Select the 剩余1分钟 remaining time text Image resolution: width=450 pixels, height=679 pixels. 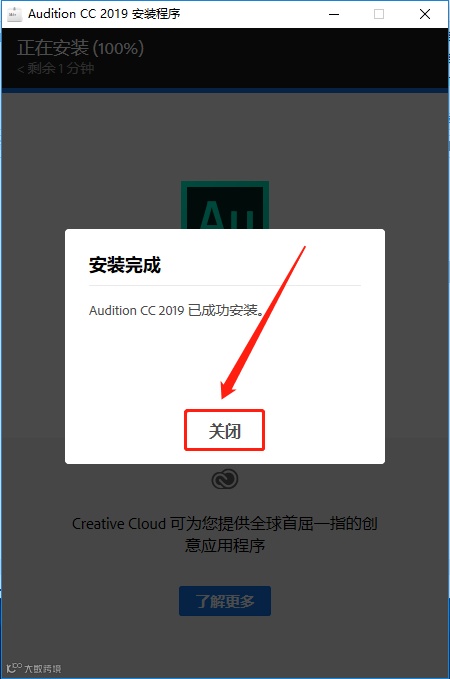click(x=55, y=68)
